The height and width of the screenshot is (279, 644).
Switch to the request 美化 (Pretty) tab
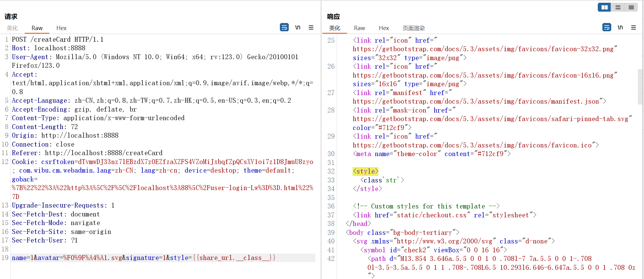(12, 28)
